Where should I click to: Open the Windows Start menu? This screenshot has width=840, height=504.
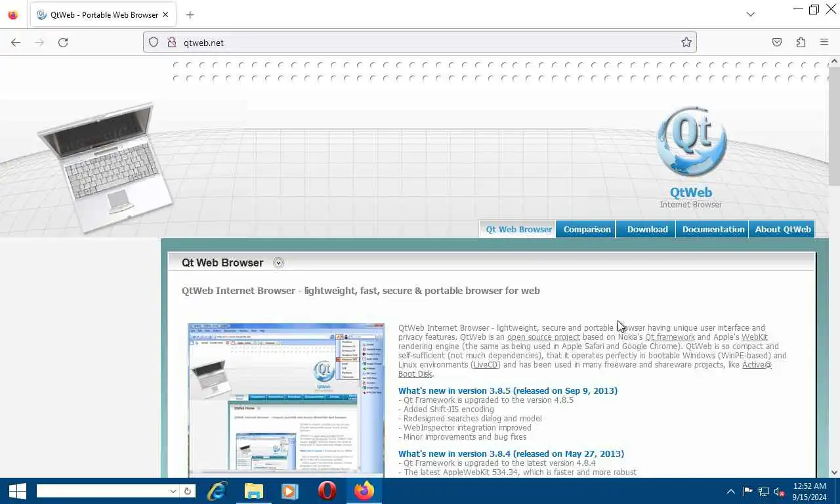pos(17,491)
